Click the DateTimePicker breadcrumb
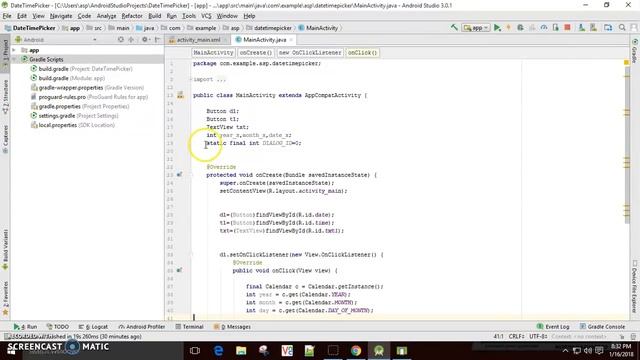This screenshot has width=640, height=360. point(30,28)
